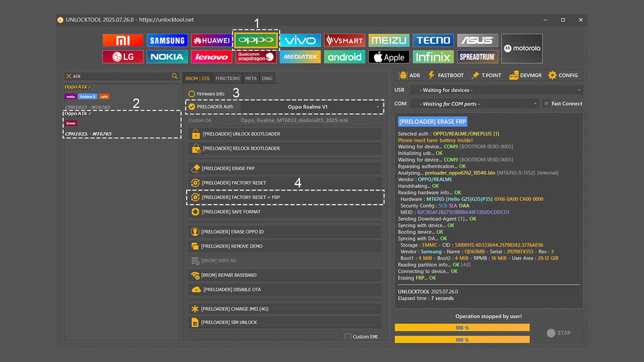
Task: Click PRELOADER ERASE OPPO ID button
Action: coord(285,232)
